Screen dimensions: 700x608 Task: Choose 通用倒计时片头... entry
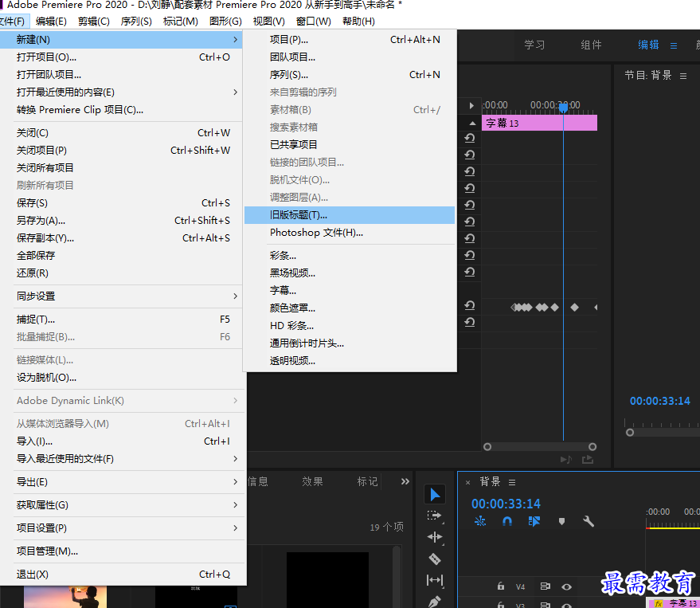tap(350, 343)
